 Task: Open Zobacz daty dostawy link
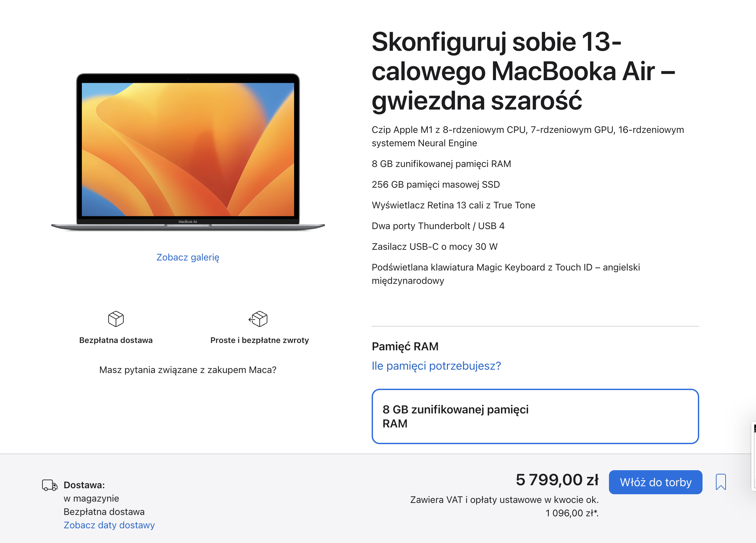pyautogui.click(x=109, y=525)
